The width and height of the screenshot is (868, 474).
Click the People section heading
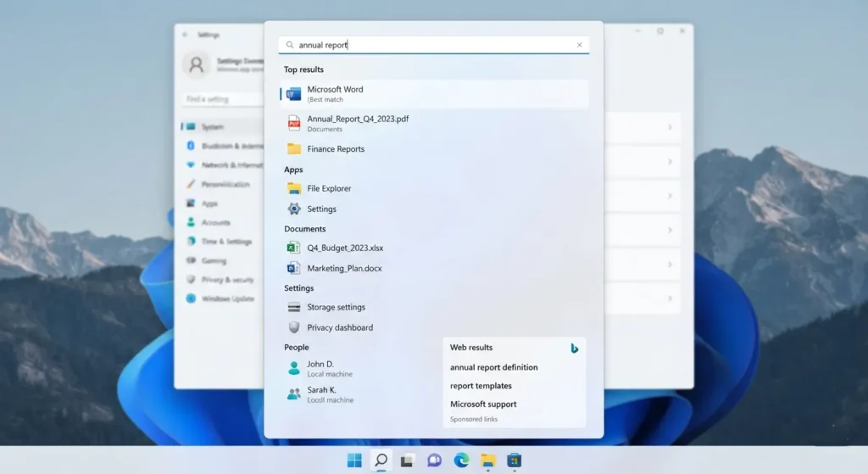pos(297,347)
